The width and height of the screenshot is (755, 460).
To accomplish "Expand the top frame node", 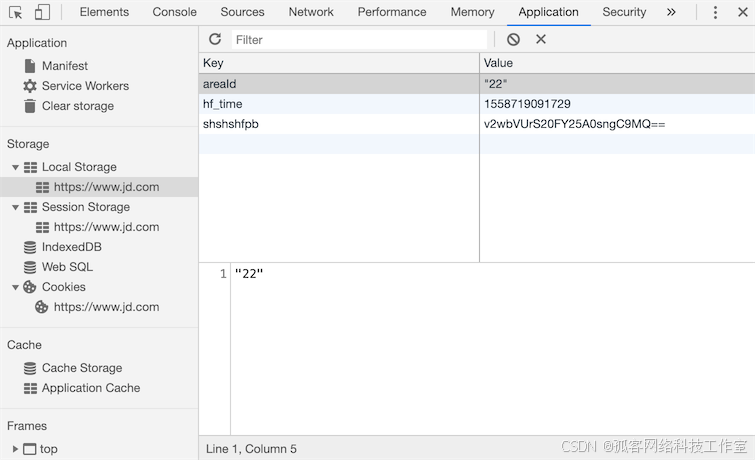I will [x=15, y=449].
